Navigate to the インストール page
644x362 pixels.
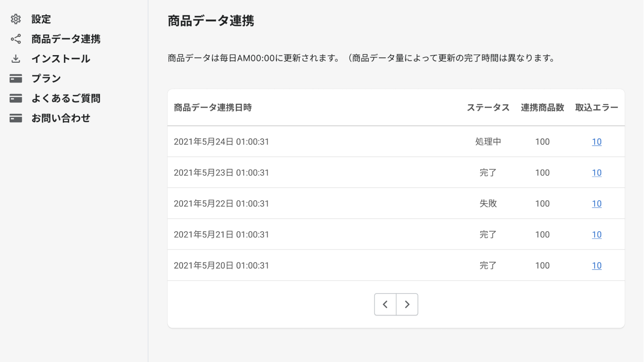[x=61, y=58]
